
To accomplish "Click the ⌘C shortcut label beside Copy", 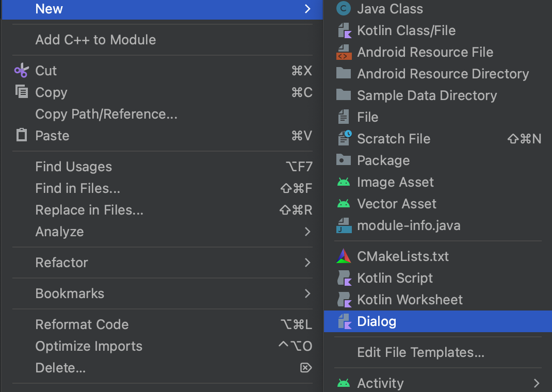I will click(302, 92).
